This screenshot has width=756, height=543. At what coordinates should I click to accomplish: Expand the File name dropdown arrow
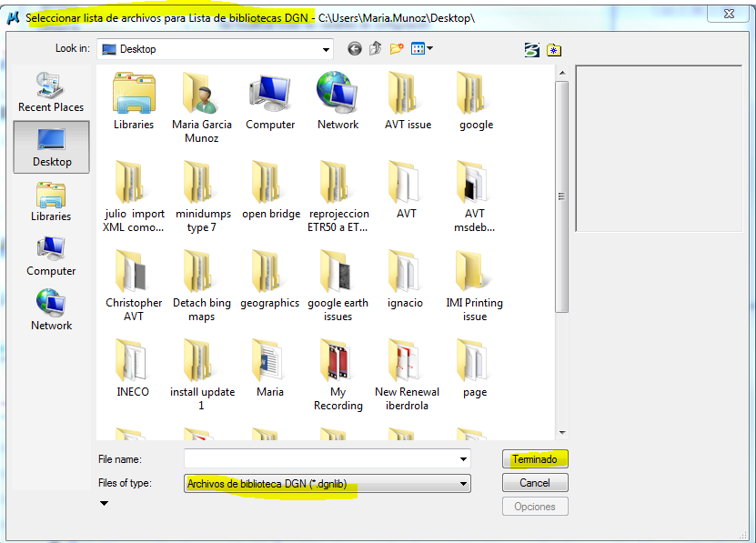click(463, 459)
